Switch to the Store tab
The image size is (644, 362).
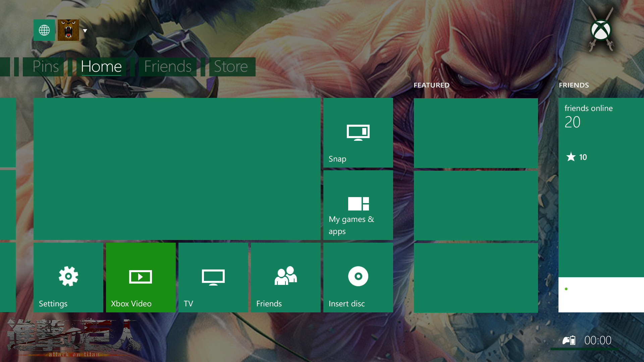(x=231, y=67)
